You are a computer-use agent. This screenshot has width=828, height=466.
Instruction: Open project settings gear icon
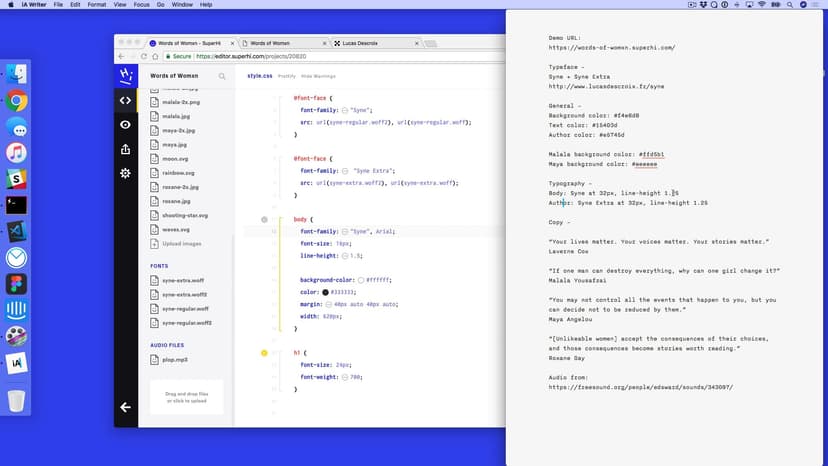[x=125, y=173]
